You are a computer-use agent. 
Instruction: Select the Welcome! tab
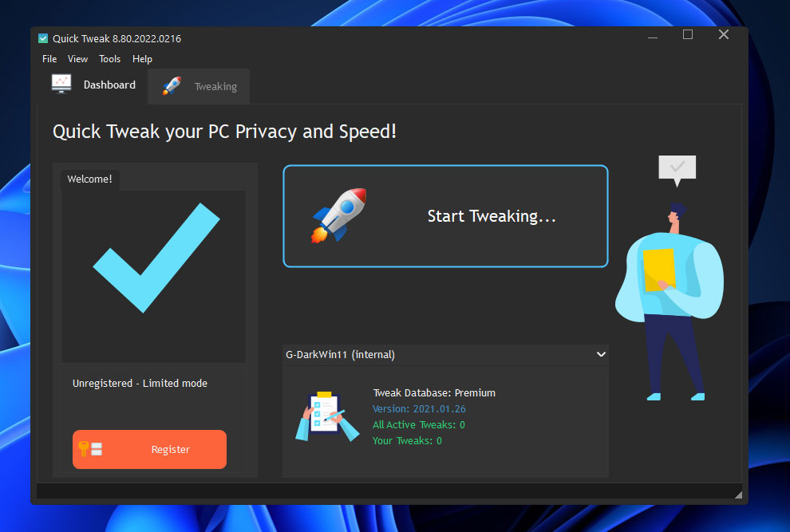coord(89,179)
